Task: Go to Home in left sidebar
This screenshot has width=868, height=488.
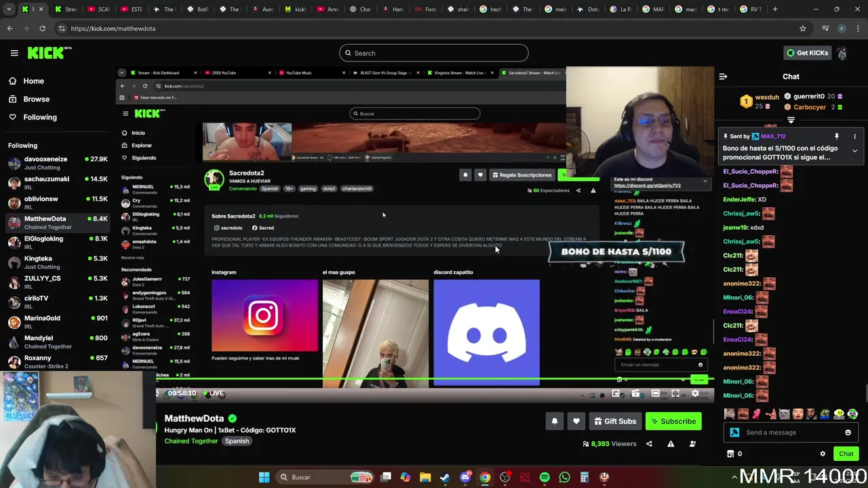Action: (x=33, y=81)
